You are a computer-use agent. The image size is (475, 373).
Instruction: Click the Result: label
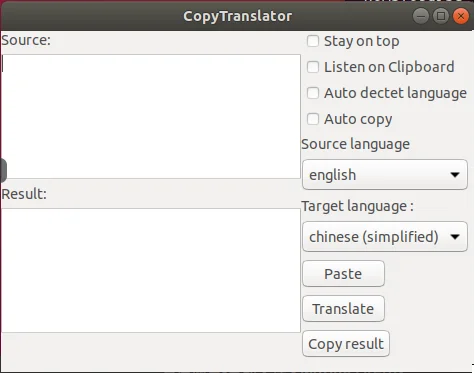(x=24, y=194)
